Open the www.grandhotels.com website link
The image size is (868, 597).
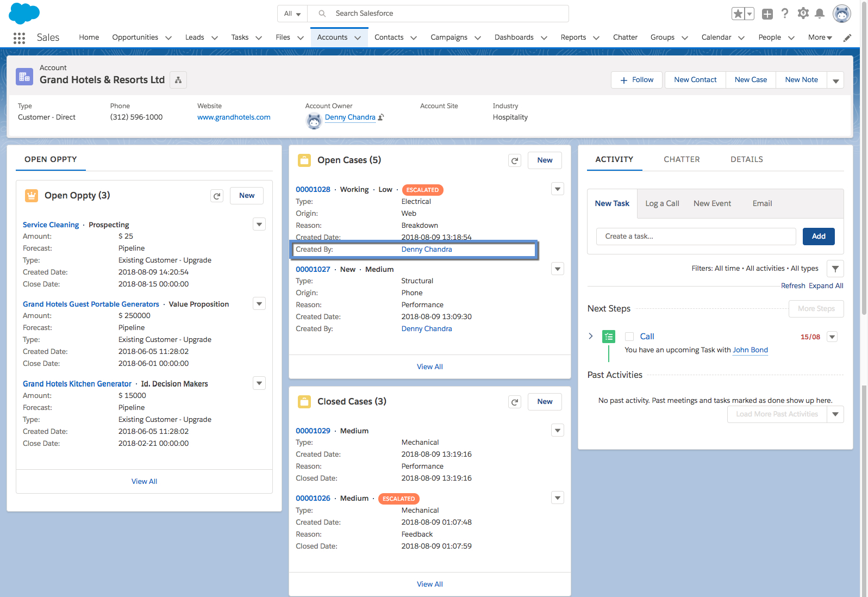(x=234, y=117)
